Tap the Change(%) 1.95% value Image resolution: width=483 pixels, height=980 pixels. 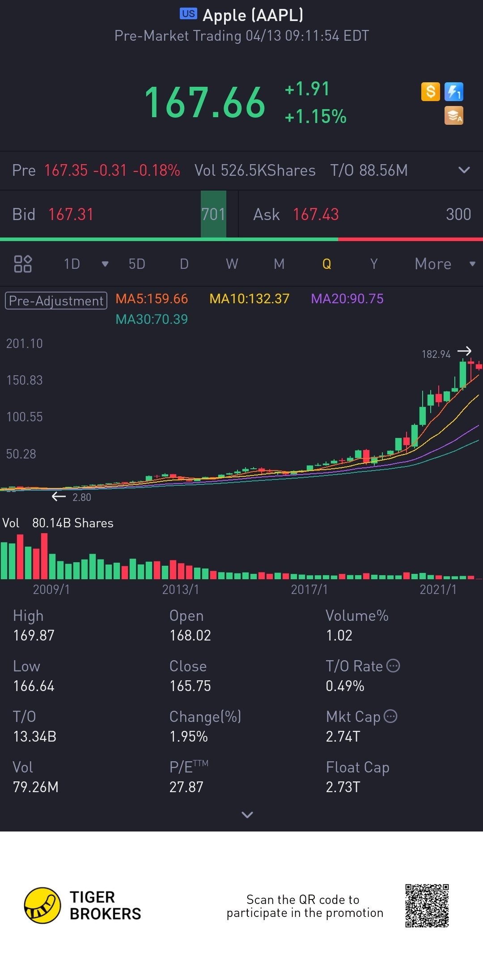(188, 736)
